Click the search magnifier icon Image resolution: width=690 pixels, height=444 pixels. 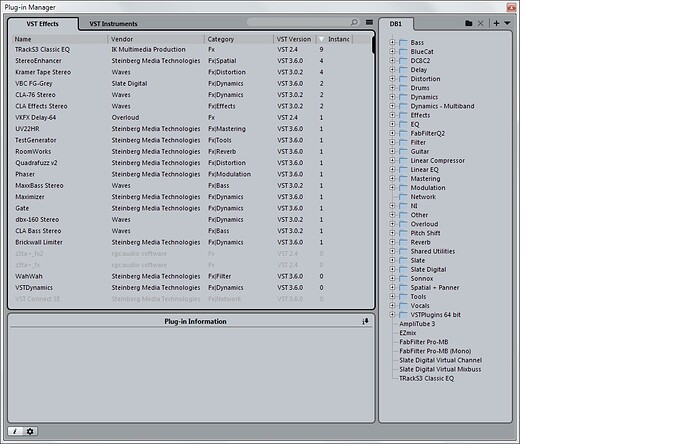[x=354, y=22]
